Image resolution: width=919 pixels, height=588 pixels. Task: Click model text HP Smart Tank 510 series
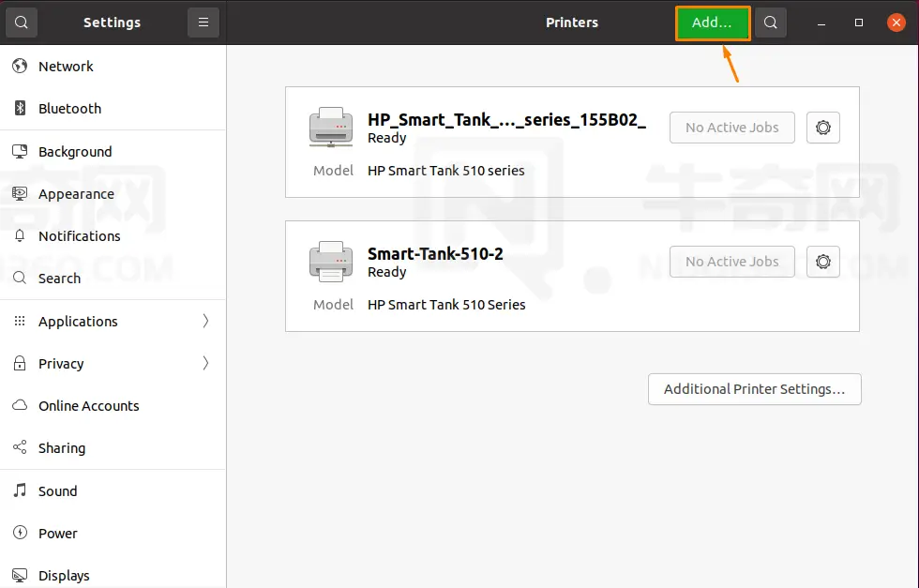446,171
